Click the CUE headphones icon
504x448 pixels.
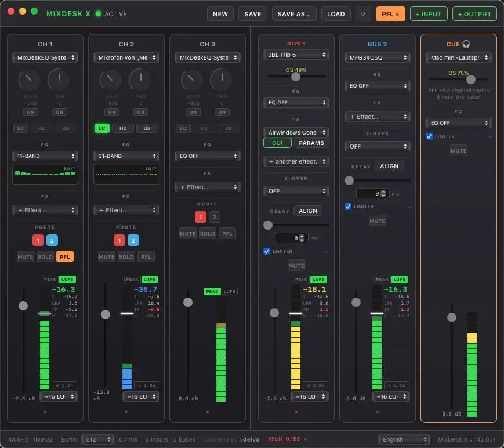pos(466,44)
